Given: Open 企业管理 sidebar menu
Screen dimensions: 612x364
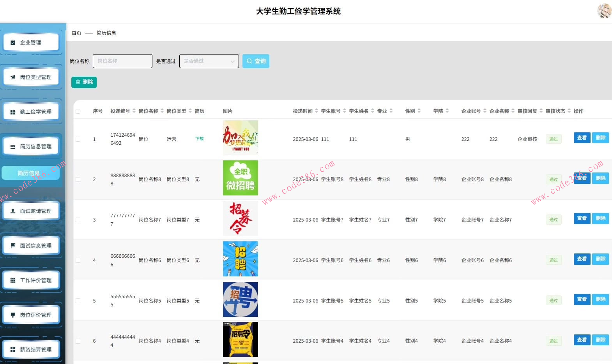Looking at the screenshot, I should (31, 42).
